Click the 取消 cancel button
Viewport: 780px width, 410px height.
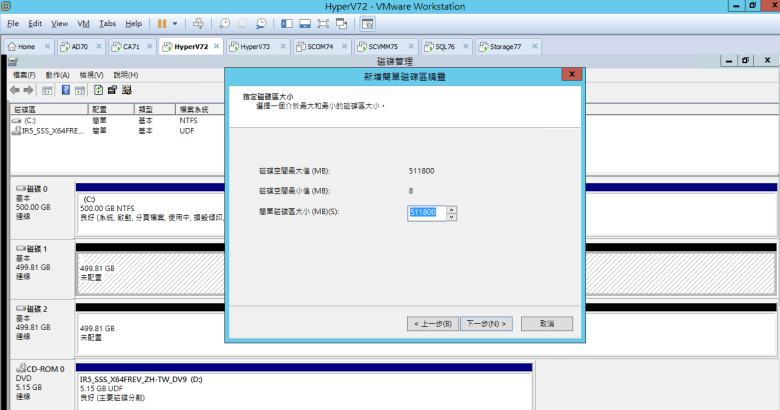click(546, 323)
